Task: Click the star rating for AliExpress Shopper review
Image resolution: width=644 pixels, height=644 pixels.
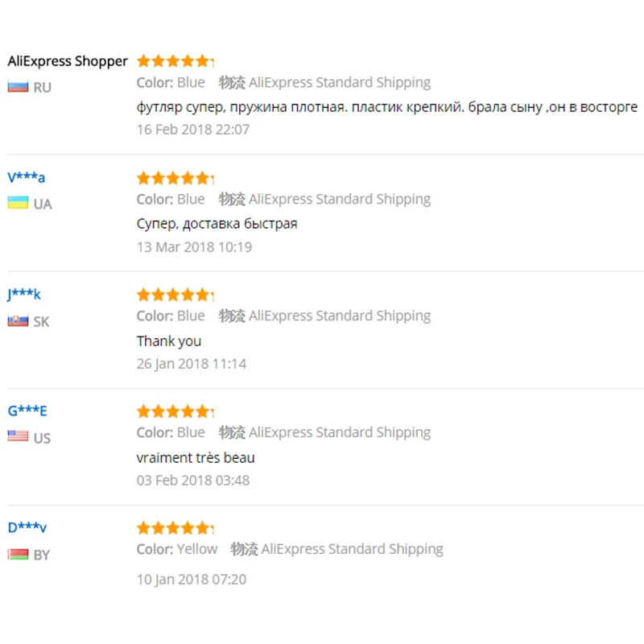Action: click(x=175, y=61)
